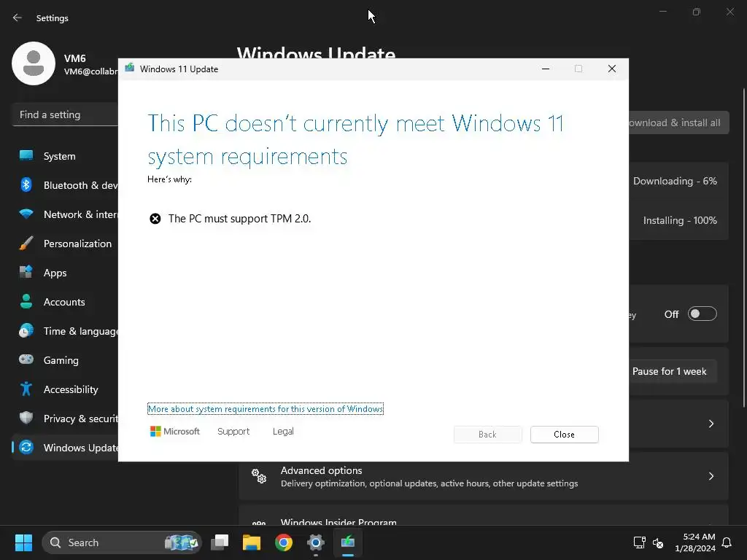The width and height of the screenshot is (747, 560).
Task: Click the taskbar Search box
Action: pos(122,542)
